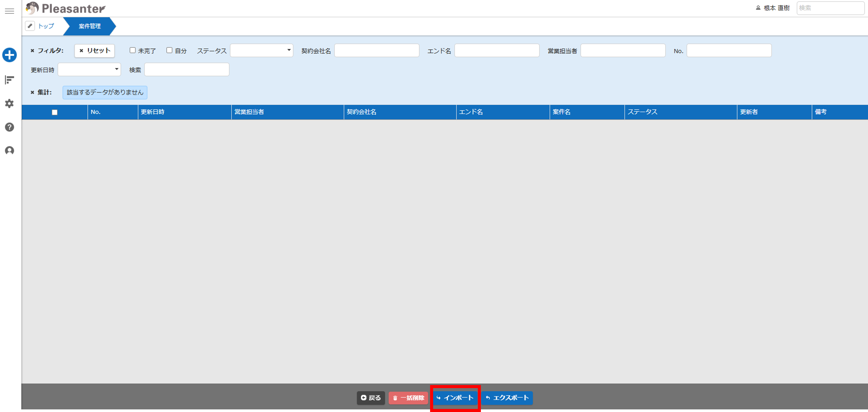Expand the 更新日時 dropdown filter

(89, 69)
